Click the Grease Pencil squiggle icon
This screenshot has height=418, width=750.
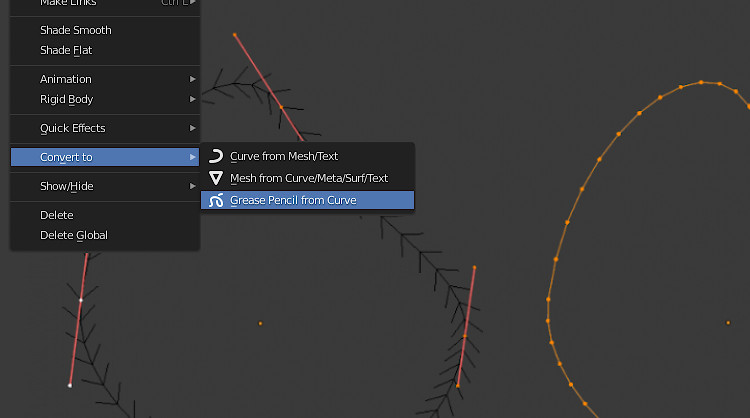click(215, 200)
